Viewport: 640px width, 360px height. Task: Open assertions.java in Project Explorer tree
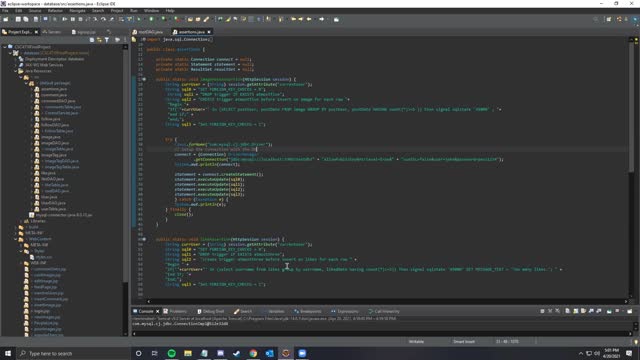point(53,89)
